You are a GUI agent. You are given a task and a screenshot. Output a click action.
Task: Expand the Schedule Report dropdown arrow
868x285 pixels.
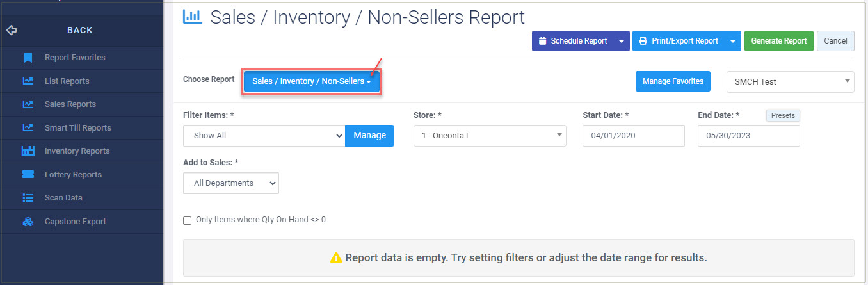pos(621,41)
